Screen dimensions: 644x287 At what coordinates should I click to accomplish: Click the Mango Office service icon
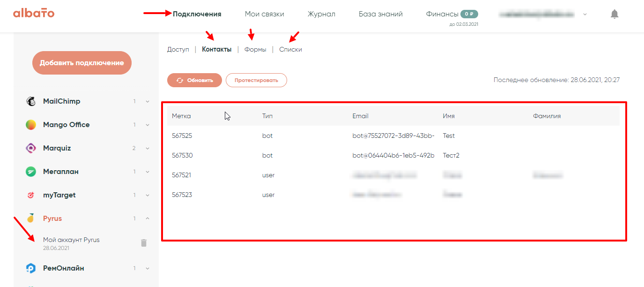[31, 125]
